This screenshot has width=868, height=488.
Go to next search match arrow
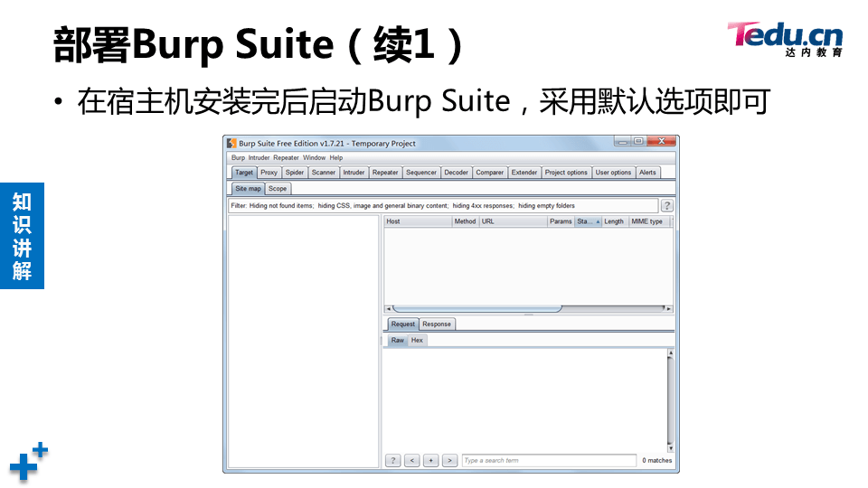pos(449,460)
